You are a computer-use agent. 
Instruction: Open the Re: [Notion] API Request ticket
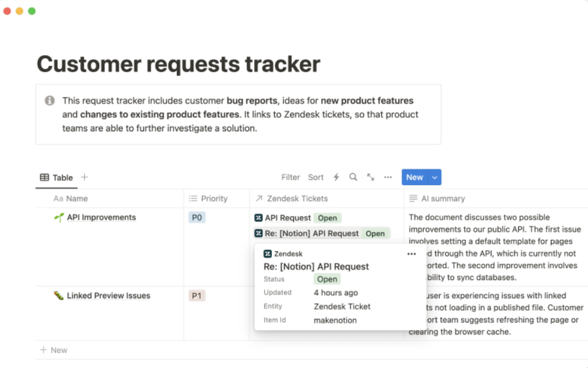pyautogui.click(x=311, y=234)
